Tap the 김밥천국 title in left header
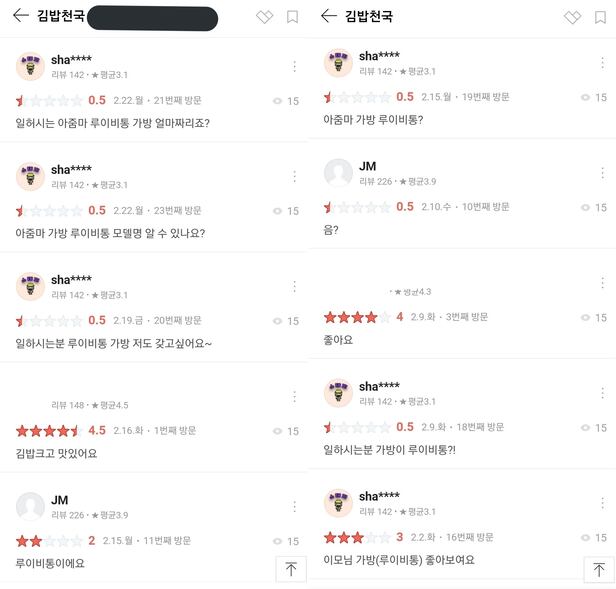The height and width of the screenshot is (589, 616). tap(61, 16)
